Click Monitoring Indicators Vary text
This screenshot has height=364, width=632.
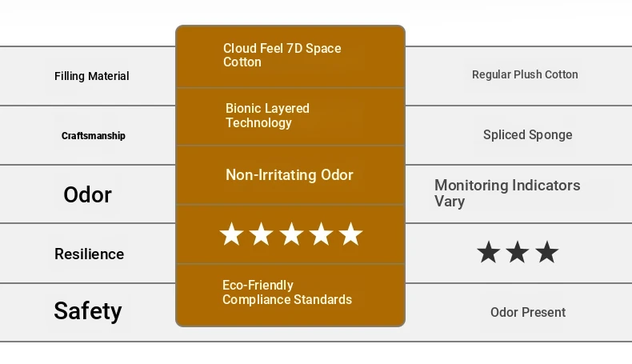point(507,193)
